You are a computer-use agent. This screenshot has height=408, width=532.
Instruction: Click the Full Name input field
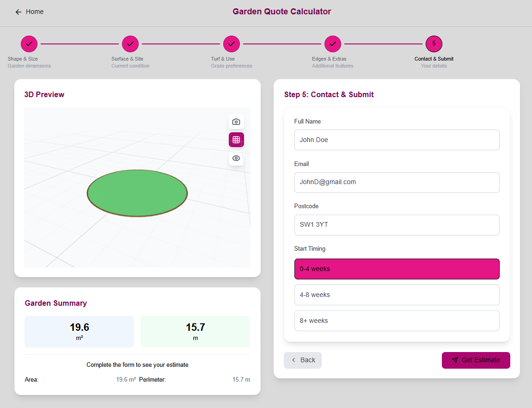click(397, 140)
